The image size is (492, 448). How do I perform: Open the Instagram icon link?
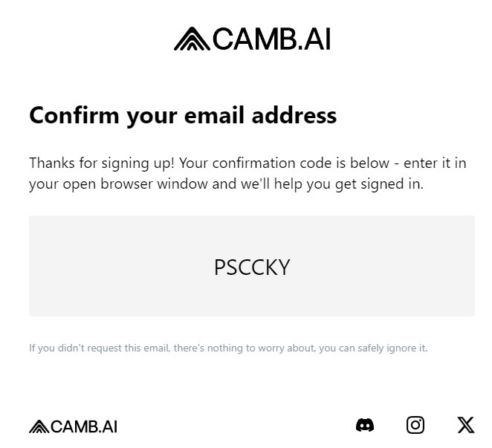pyautogui.click(x=415, y=425)
